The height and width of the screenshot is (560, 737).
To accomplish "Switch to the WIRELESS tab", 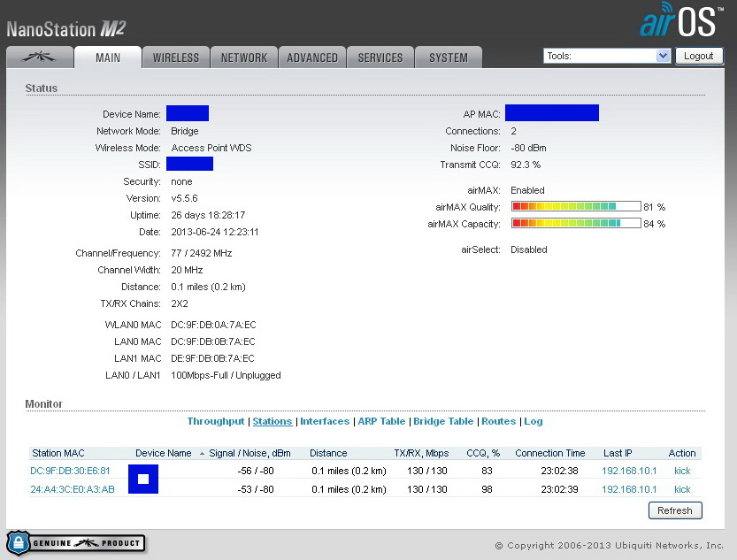I will [175, 58].
